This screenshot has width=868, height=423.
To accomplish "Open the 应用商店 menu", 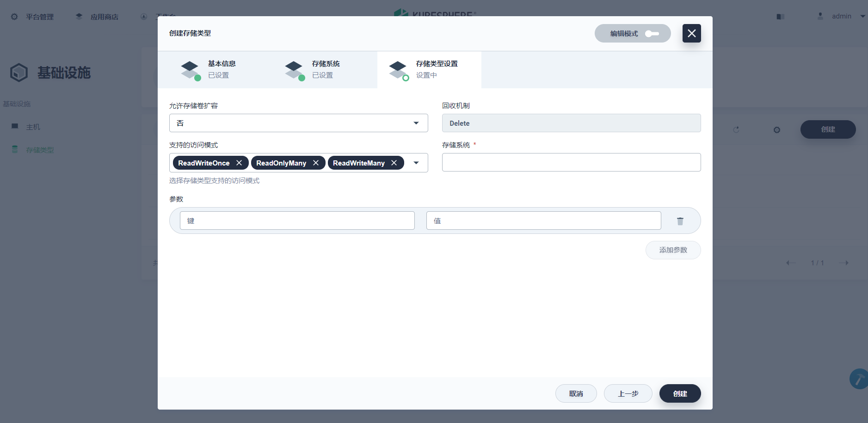I will pyautogui.click(x=97, y=17).
